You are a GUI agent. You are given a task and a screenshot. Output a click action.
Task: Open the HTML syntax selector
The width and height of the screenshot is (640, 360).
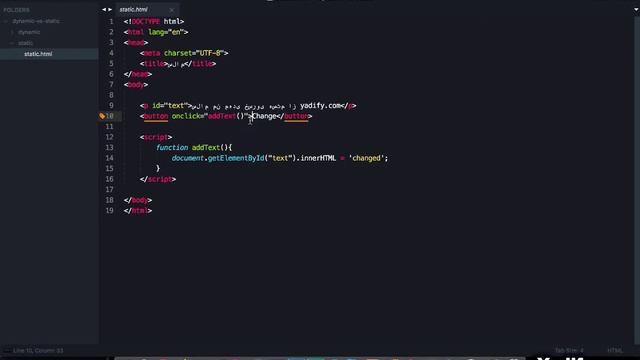click(x=615, y=351)
